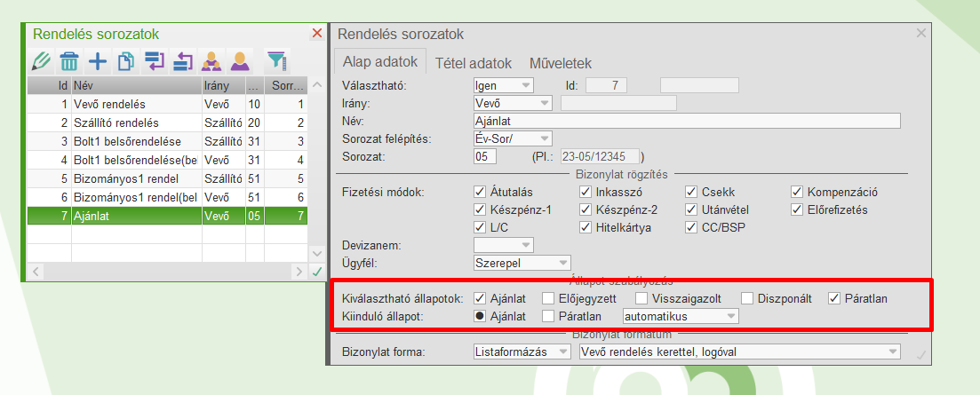Click the list scroll right arrow
The width and height of the screenshot is (980, 395).
[300, 272]
